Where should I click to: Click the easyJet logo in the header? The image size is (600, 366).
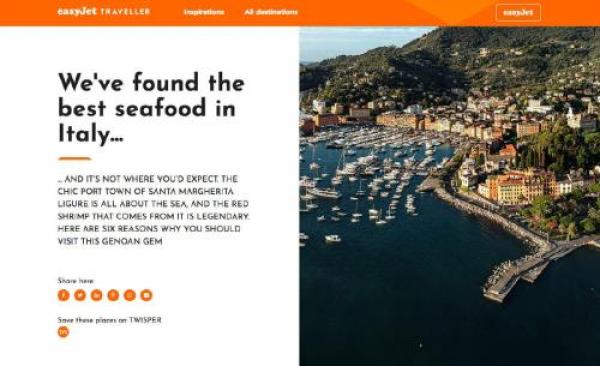pyautogui.click(x=77, y=11)
